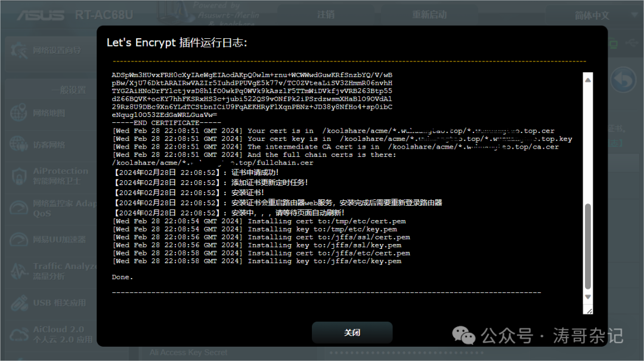Open 访客网络 guest network icon
Viewport: 644px width, 361px height.
coord(19,144)
